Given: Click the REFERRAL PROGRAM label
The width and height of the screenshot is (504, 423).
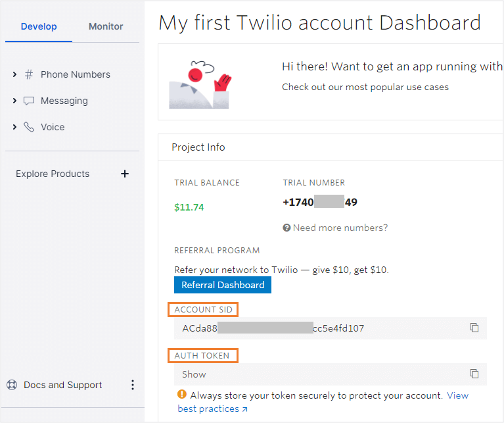Looking at the screenshot, I should (217, 251).
